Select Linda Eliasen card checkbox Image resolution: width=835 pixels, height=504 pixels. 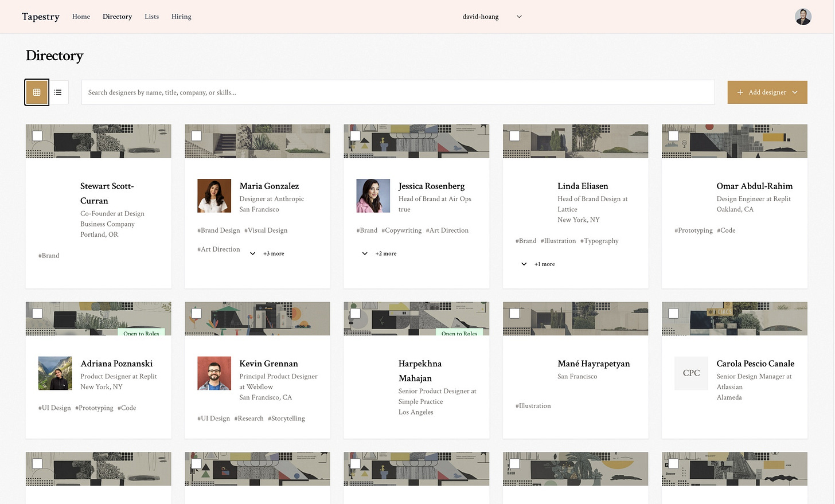pyautogui.click(x=514, y=136)
